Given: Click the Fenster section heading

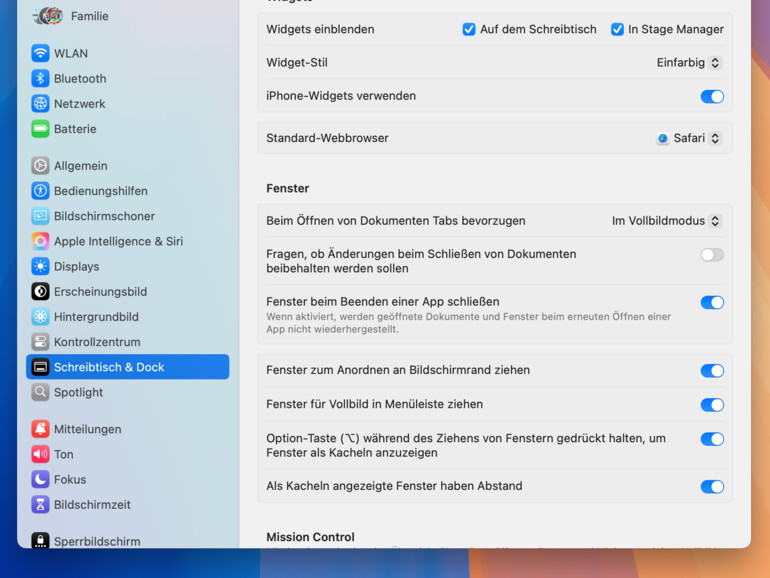Looking at the screenshot, I should pos(288,189).
